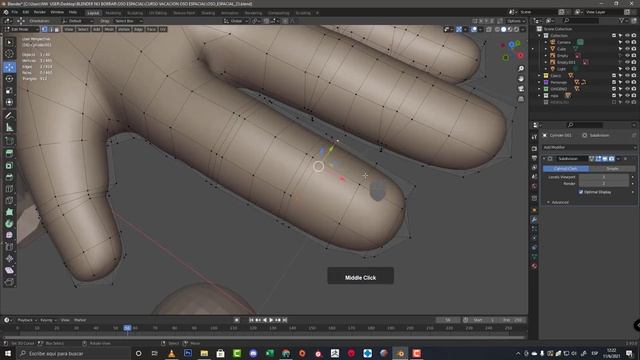Select the Spin tool
Image resolution: width=640 pixels, height=360 pixels.
click(9, 224)
